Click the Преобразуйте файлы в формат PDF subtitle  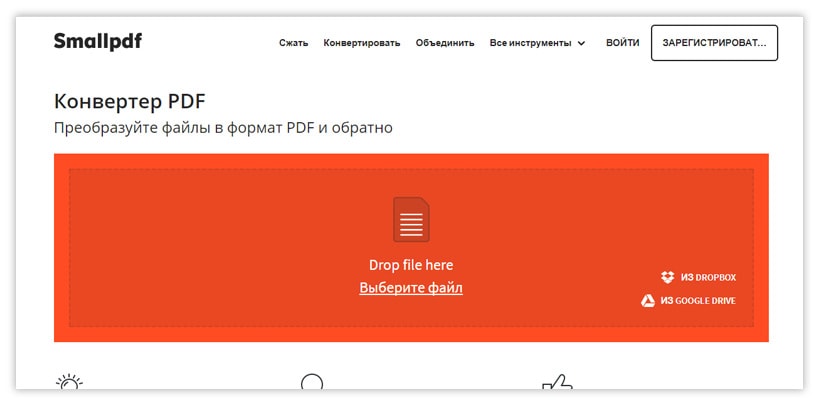click(x=223, y=128)
